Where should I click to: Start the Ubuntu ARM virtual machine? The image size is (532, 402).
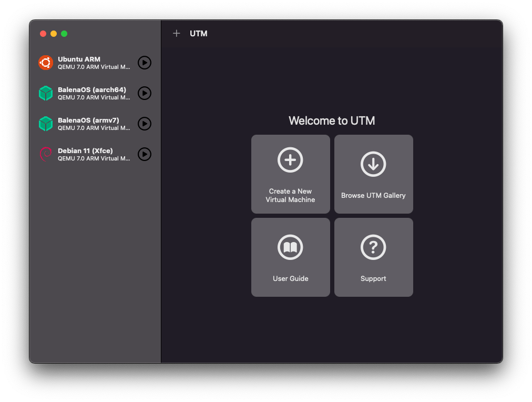click(144, 63)
